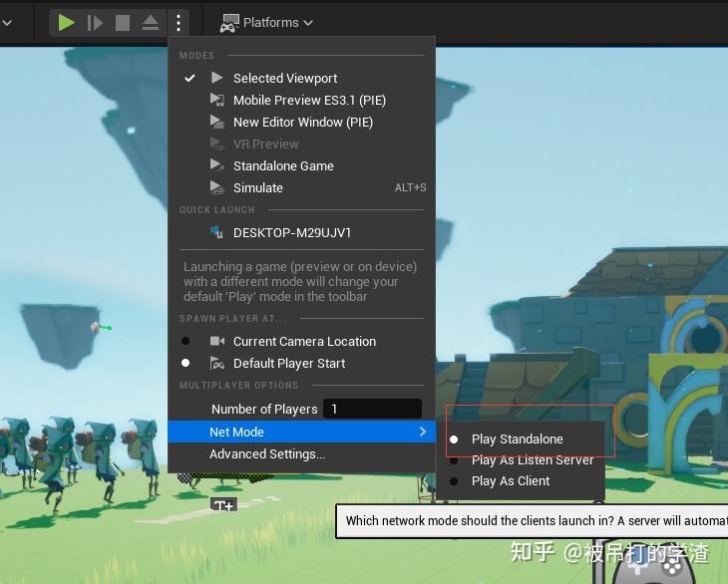The width and height of the screenshot is (728, 584).
Task: Open the Net Mode submenu
Action: (x=302, y=432)
